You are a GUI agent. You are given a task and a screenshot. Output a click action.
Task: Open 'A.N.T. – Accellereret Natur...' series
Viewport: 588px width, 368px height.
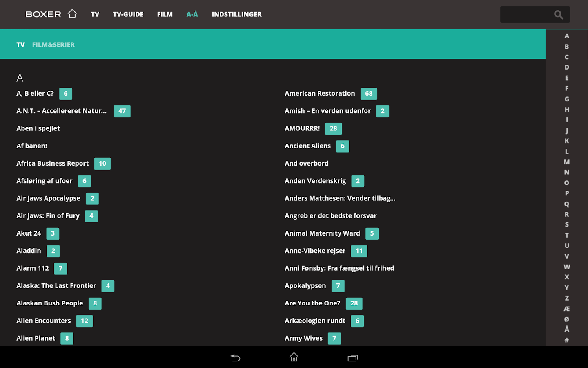click(62, 111)
